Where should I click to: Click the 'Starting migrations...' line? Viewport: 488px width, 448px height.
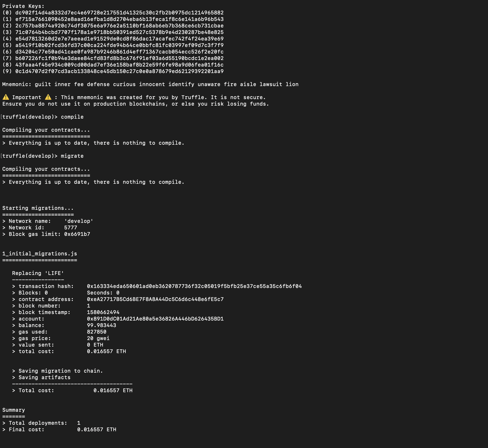pos(38,208)
